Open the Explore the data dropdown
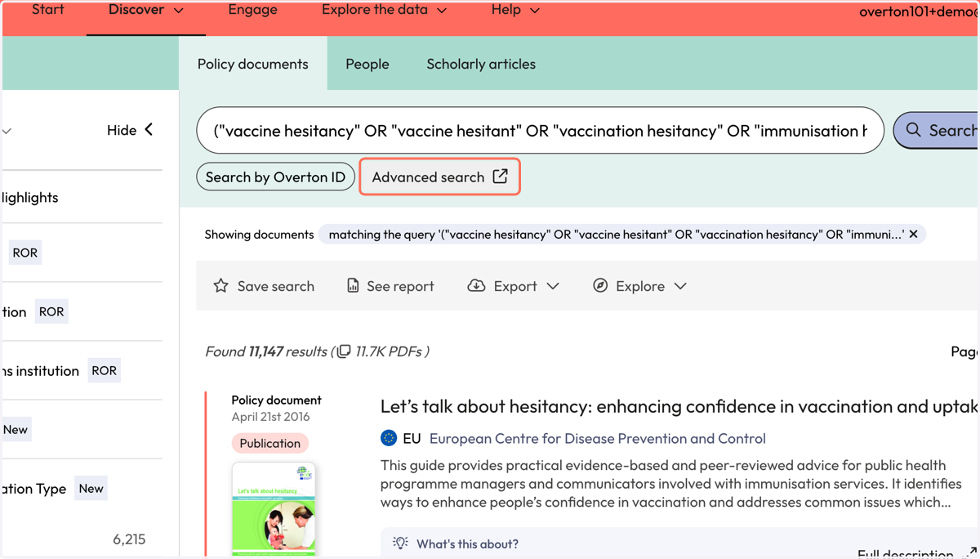Image resolution: width=980 pixels, height=559 pixels. (x=384, y=11)
